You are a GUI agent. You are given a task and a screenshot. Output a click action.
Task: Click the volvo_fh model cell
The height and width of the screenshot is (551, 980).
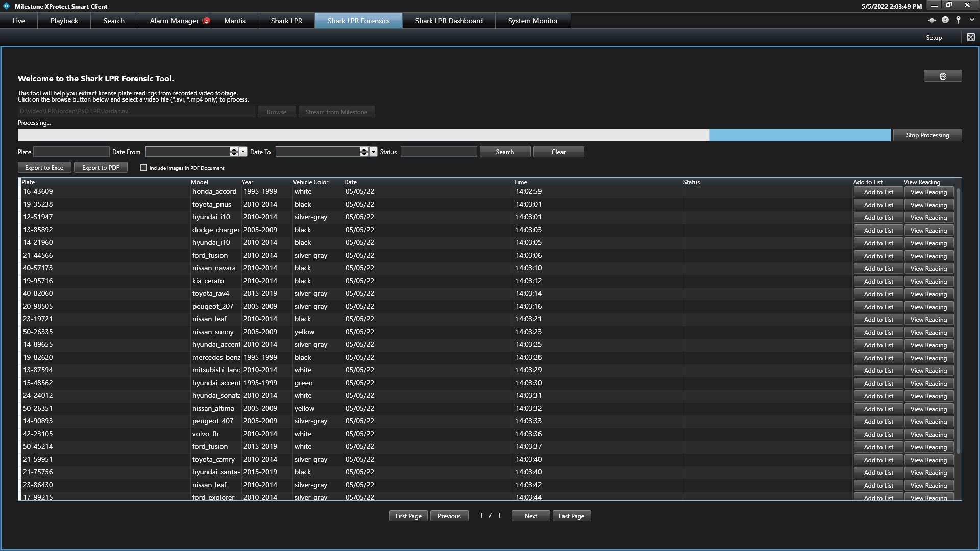(x=216, y=434)
